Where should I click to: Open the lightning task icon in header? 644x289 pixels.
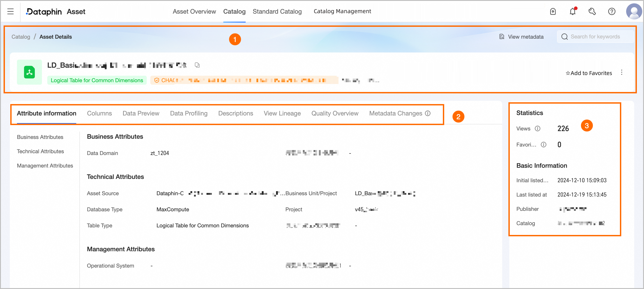tap(553, 12)
